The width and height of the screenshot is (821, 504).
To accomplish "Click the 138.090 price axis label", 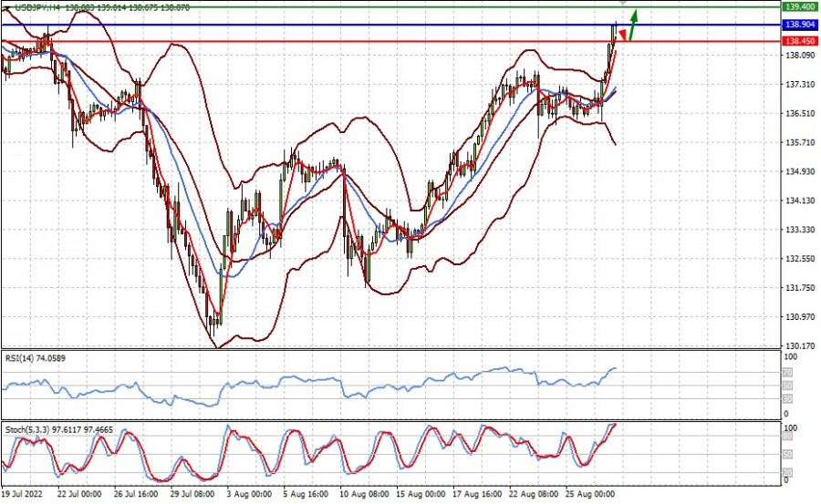I will pyautogui.click(x=800, y=56).
